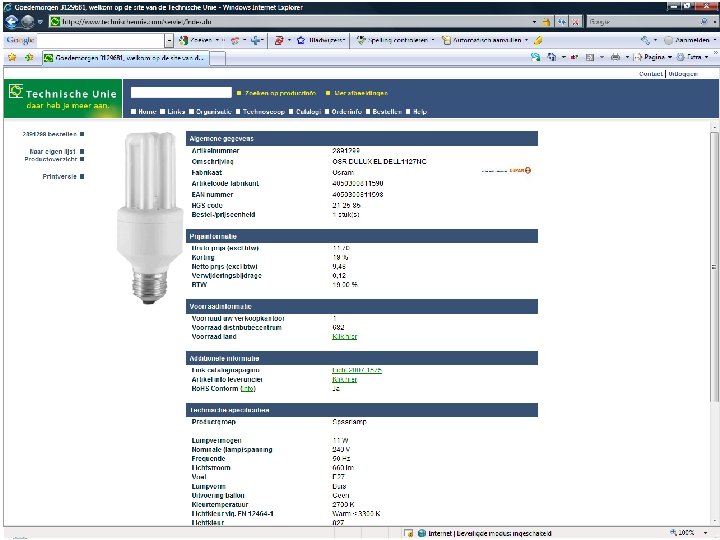720x540 pixels.
Task: Click the RoHS Conform info link
Action: (x=248, y=388)
